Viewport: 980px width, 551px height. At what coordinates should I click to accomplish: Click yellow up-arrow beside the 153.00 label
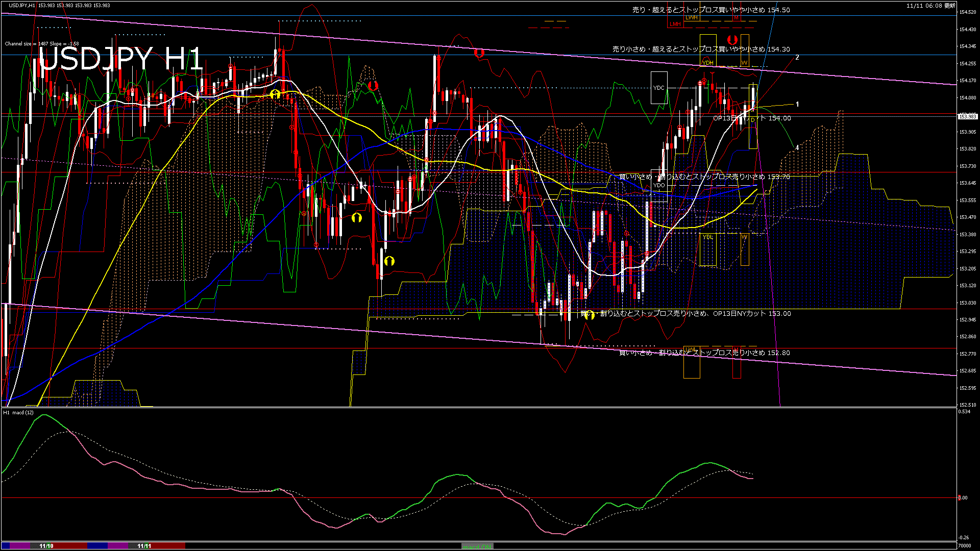click(589, 315)
